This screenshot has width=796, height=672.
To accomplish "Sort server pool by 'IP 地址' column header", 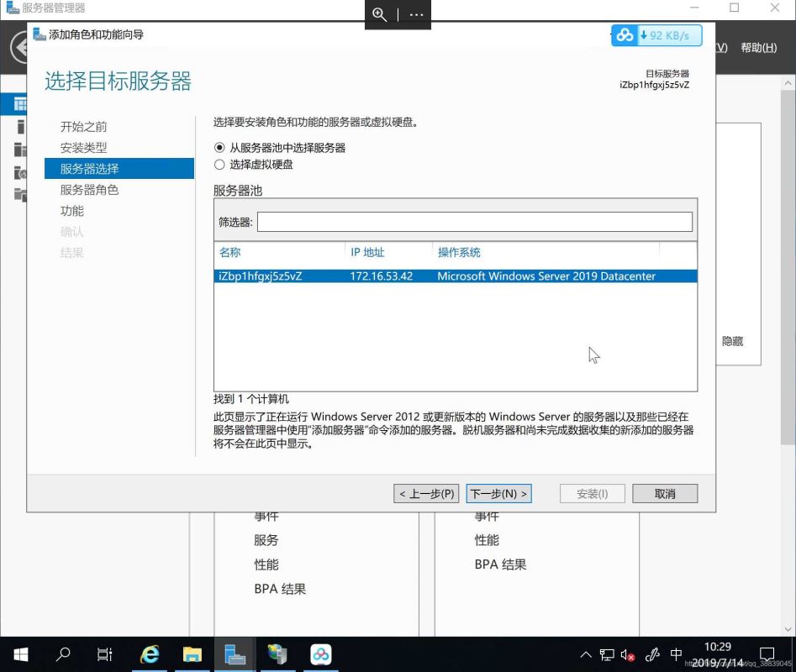I will point(367,252).
